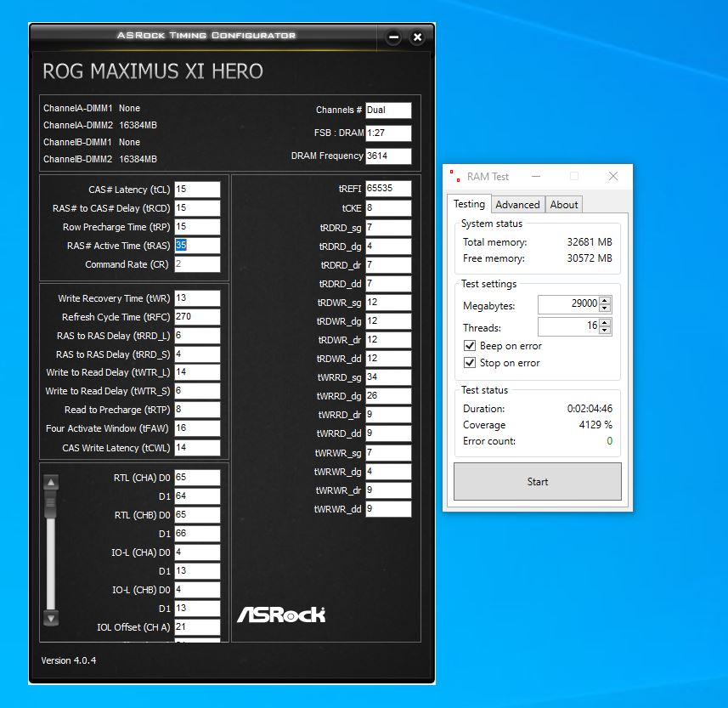Image resolution: width=728 pixels, height=708 pixels.
Task: Select the RAS# to CAS# Delay (tRCD) field
Action: point(197,207)
